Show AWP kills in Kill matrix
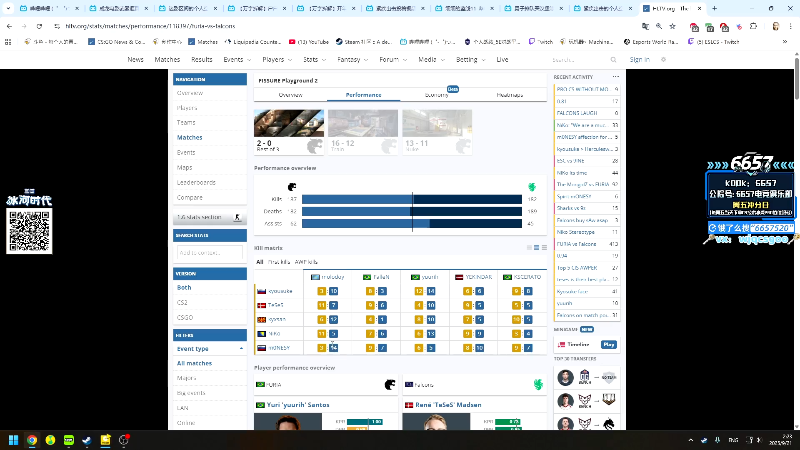This screenshot has height=450, width=800. coord(306,262)
